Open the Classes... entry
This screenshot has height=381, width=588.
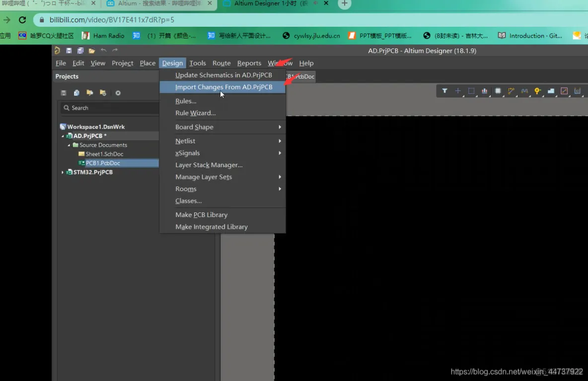(223, 201)
